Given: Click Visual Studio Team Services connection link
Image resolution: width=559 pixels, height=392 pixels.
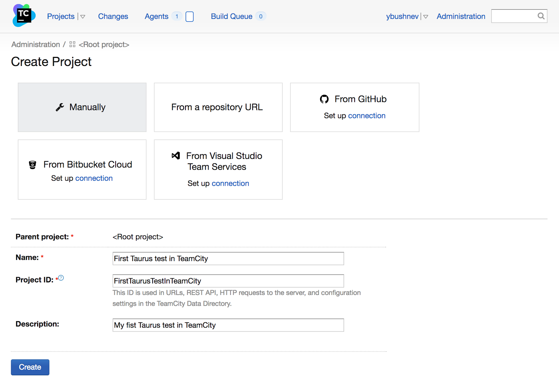Looking at the screenshot, I should (x=230, y=184).
